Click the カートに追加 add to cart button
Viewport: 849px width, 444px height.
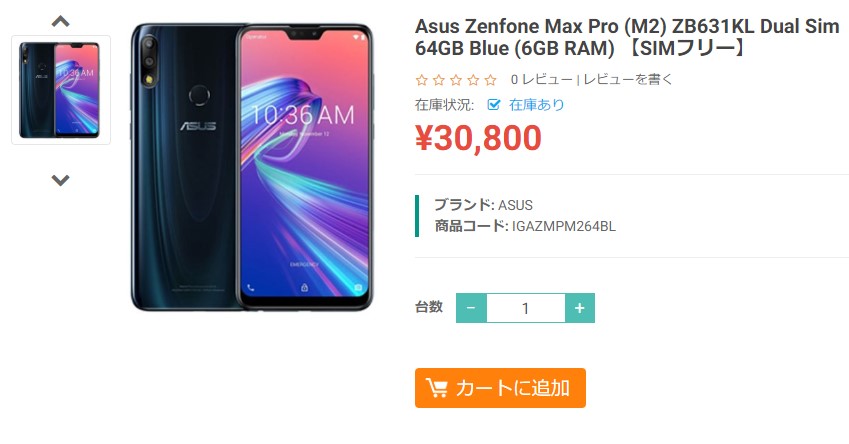[500, 388]
